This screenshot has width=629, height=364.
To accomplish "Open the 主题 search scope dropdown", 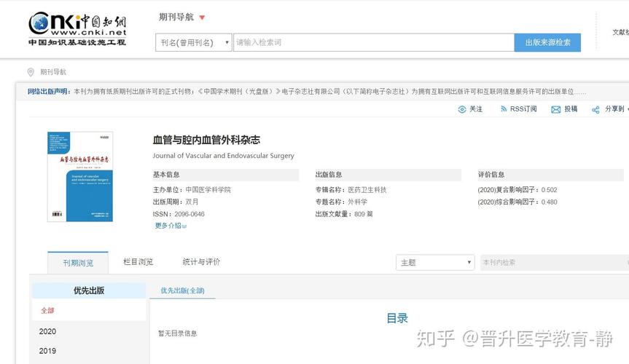I will point(435,263).
